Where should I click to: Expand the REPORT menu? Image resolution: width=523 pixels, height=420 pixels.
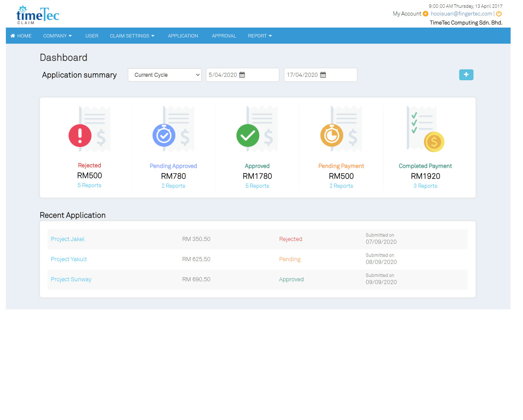coord(260,36)
